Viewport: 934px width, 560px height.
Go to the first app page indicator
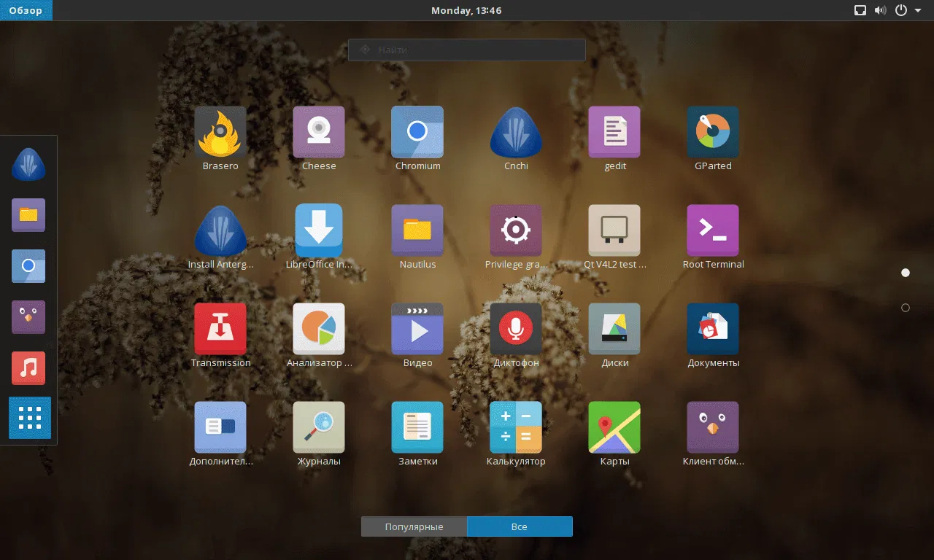(x=906, y=273)
